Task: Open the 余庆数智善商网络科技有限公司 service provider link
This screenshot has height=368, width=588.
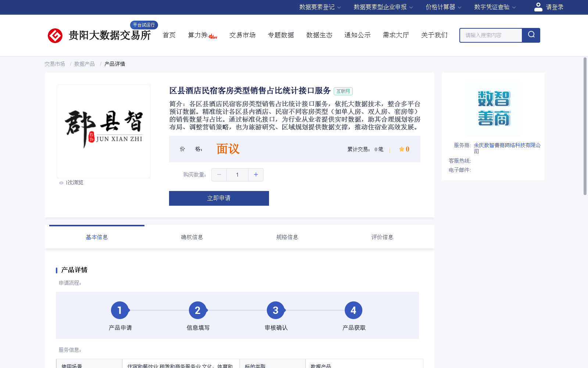Action: [x=507, y=145]
